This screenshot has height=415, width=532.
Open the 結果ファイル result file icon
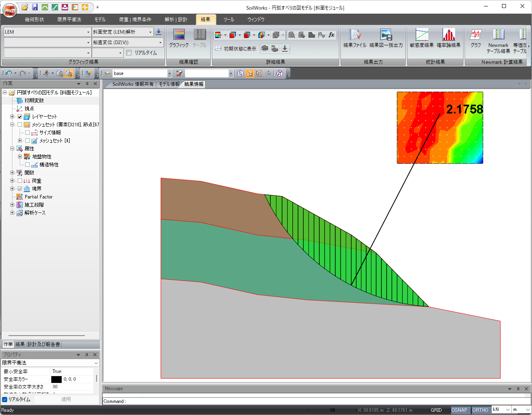(x=355, y=38)
